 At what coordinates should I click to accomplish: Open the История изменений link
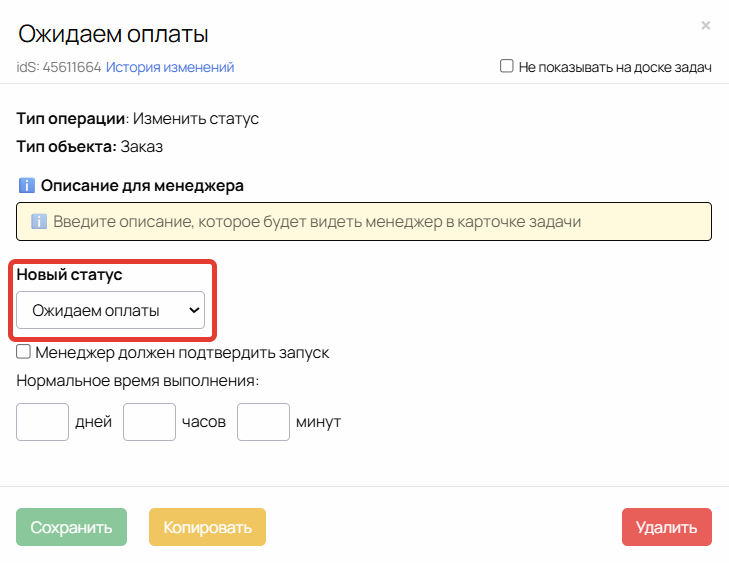[x=170, y=67]
